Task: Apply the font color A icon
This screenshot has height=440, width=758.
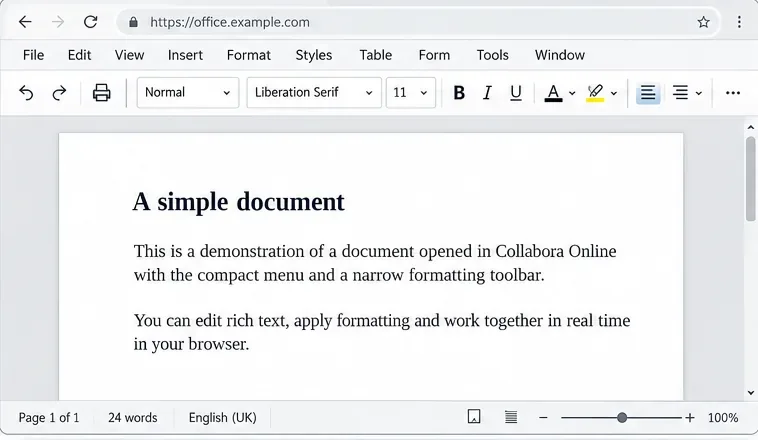Action: coord(554,93)
